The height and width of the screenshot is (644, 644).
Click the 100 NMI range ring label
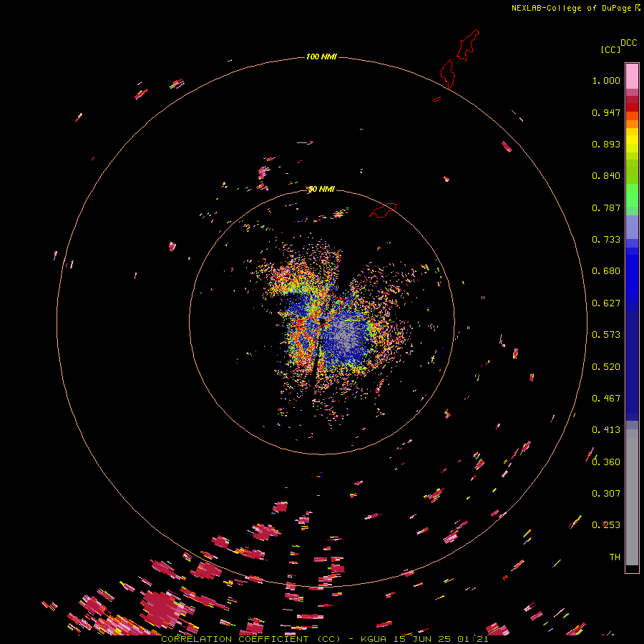coord(321,57)
